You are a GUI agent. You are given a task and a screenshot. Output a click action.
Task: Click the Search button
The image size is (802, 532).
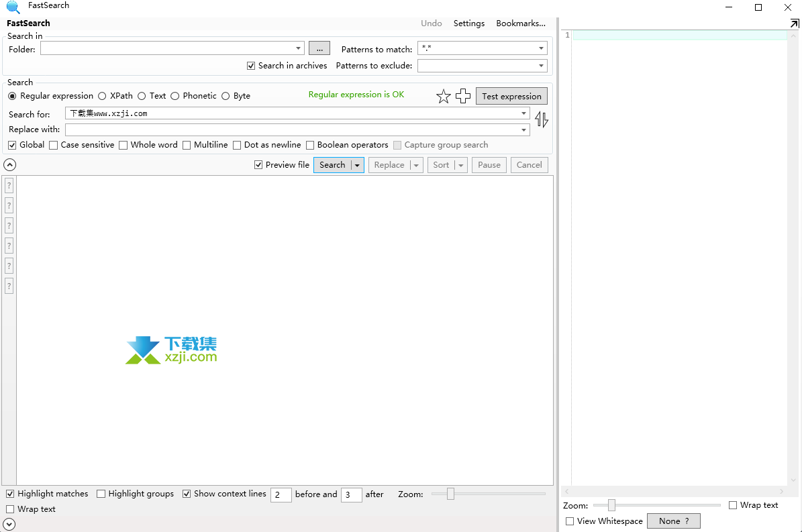coord(333,164)
